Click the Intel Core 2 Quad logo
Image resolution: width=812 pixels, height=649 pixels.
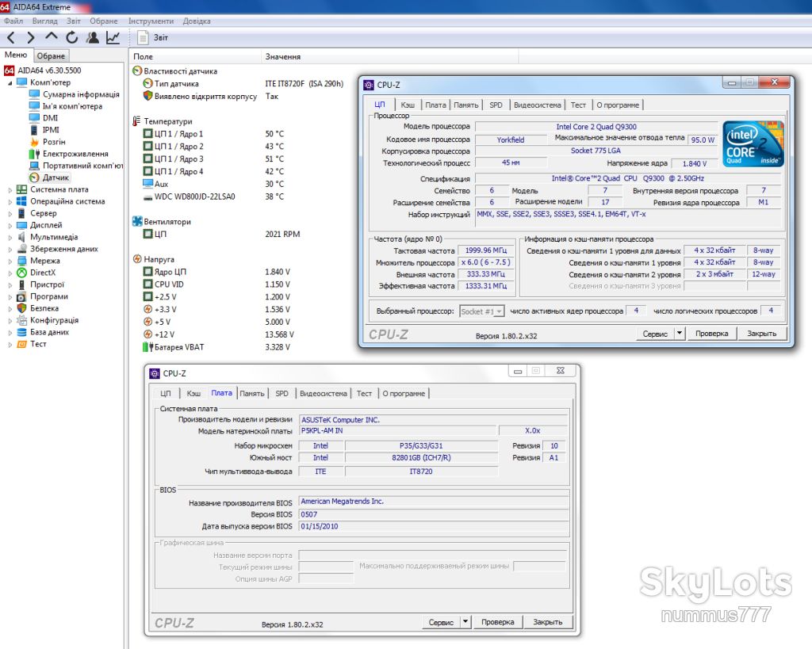click(x=753, y=144)
